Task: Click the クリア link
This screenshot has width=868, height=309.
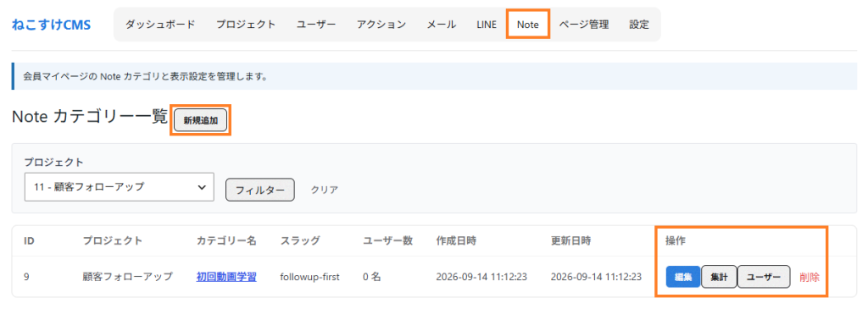Action: pyautogui.click(x=325, y=190)
